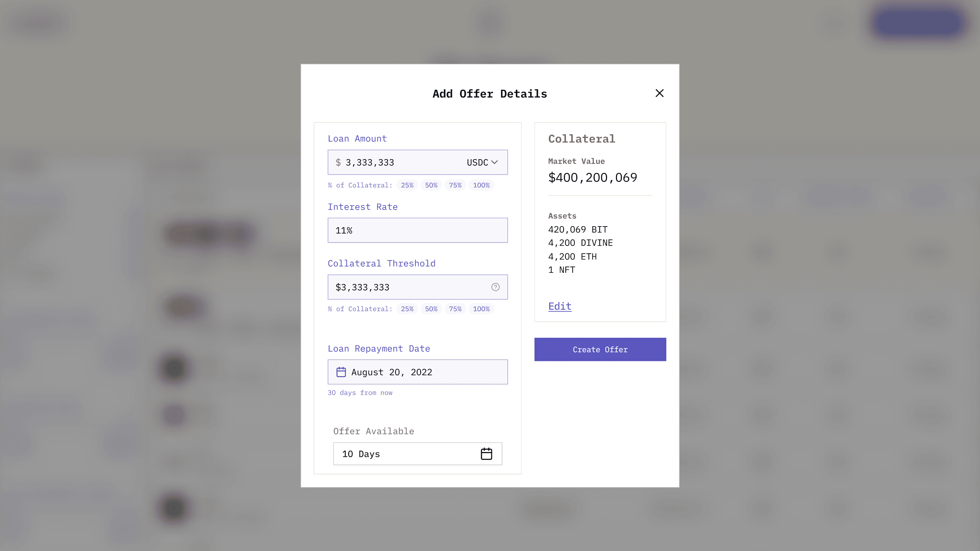The height and width of the screenshot is (551, 980).
Task: Click the 10 Days Offer Available field
Action: tap(403, 454)
